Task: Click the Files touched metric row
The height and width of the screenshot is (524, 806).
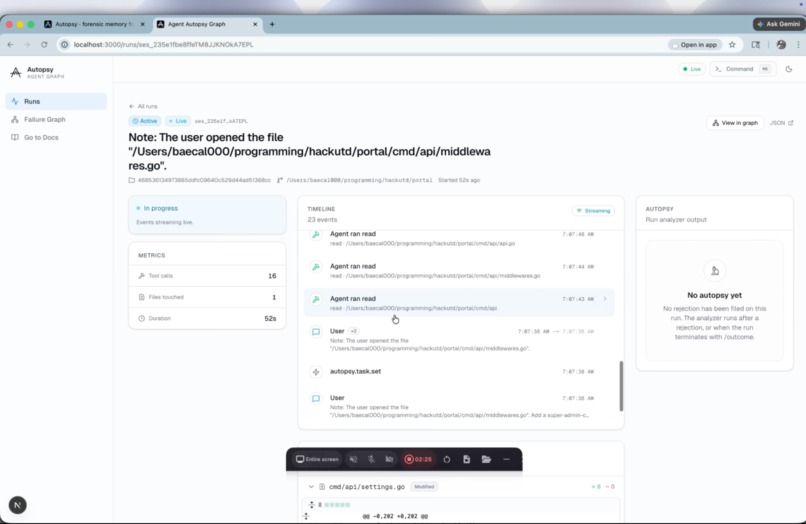Action: coord(207,297)
